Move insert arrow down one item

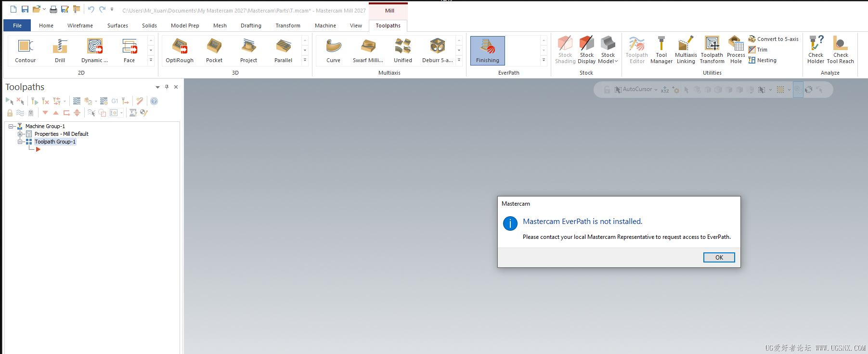pyautogui.click(x=45, y=113)
